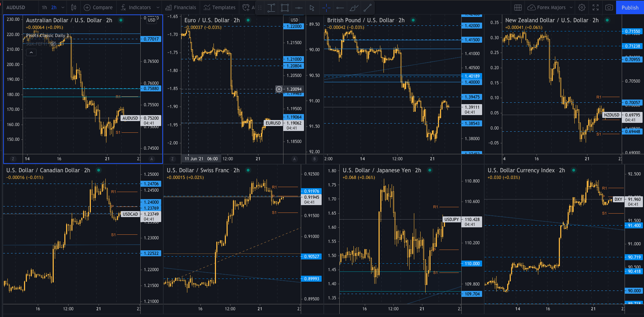
Task: Select the arrow cursor tool
Action: pyautogui.click(x=312, y=8)
